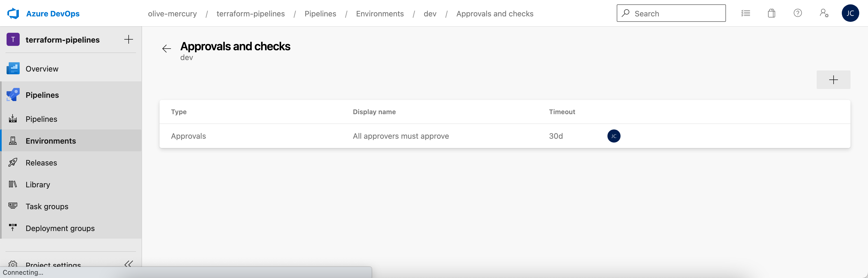Image resolution: width=868 pixels, height=278 pixels.
Task: Open Pipelines breadcrumb link
Action: pyautogui.click(x=320, y=13)
